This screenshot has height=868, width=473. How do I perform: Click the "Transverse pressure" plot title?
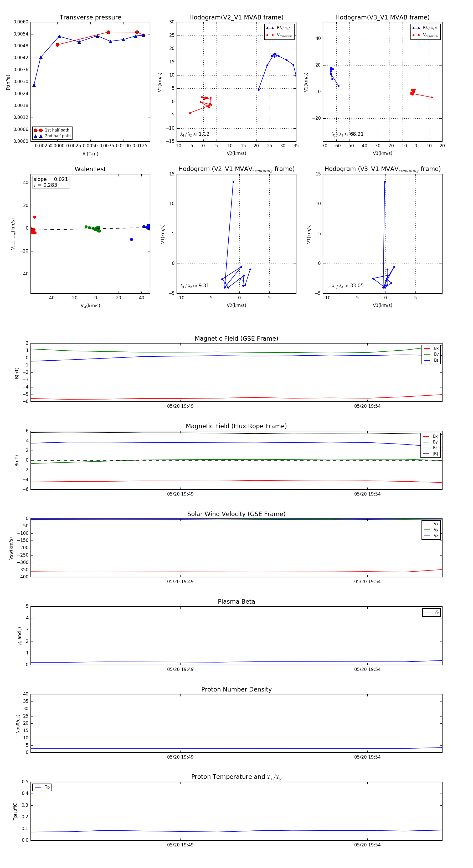90,18
